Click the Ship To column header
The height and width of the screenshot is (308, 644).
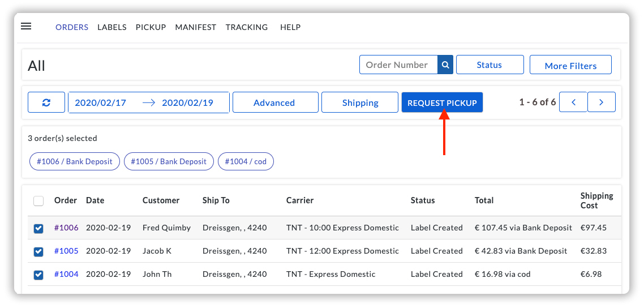[216, 200]
